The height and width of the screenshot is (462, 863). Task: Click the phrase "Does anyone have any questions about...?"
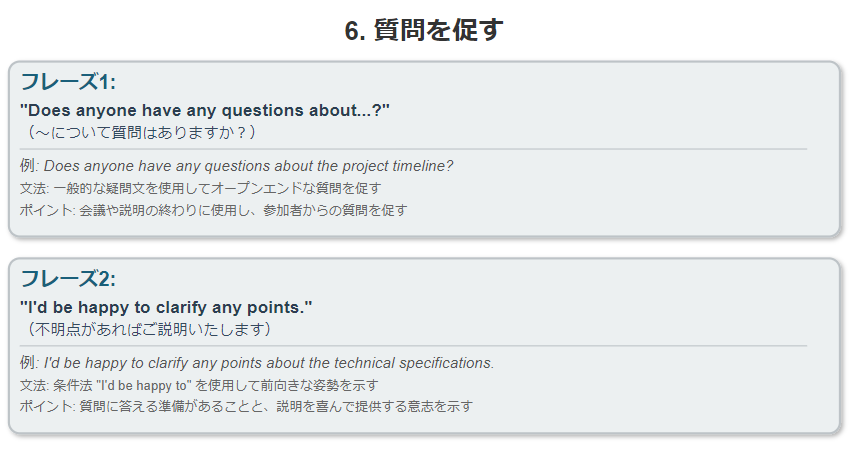click(x=204, y=110)
